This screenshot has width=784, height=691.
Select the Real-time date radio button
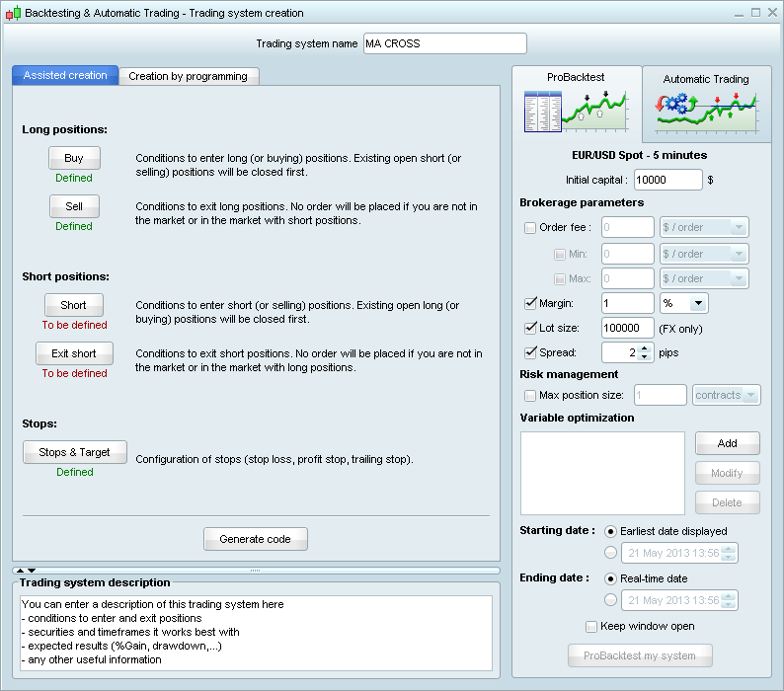point(610,578)
